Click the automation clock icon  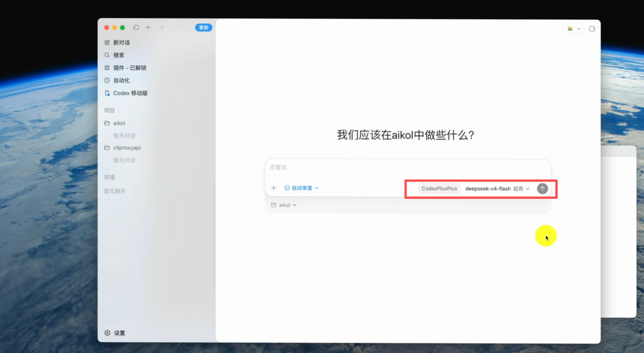pyautogui.click(x=107, y=80)
